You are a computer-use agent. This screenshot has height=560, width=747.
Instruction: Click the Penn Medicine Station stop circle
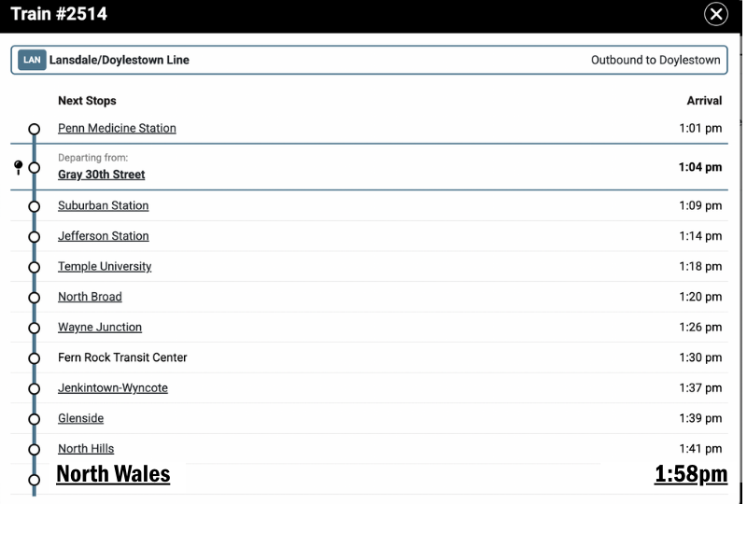click(35, 130)
